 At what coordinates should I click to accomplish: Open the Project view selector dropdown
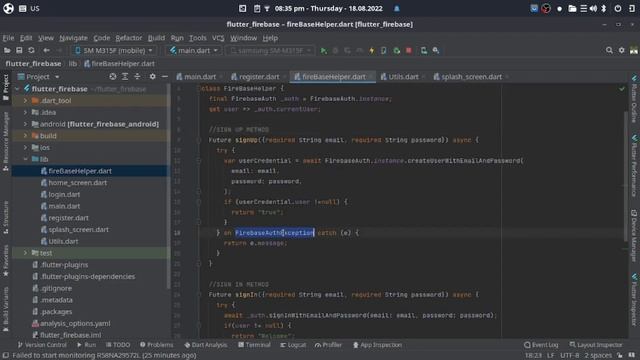click(38, 77)
